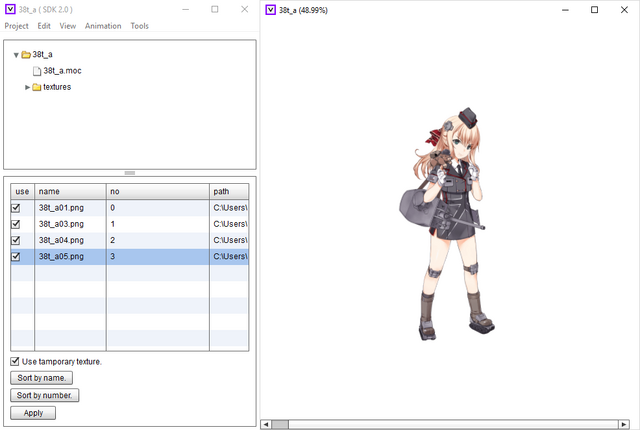
Task: Open the View menu
Action: coord(67,26)
